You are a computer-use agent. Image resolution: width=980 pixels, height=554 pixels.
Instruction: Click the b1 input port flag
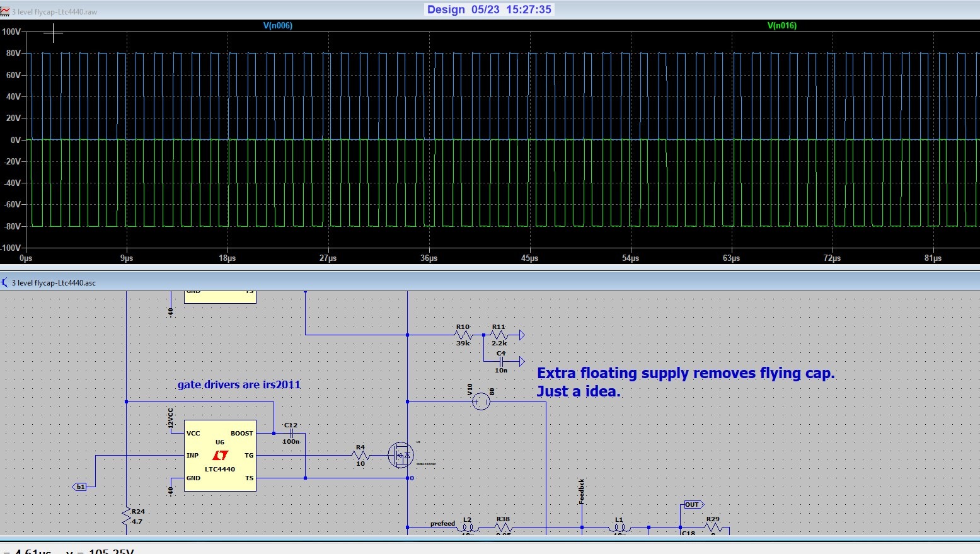click(x=80, y=487)
